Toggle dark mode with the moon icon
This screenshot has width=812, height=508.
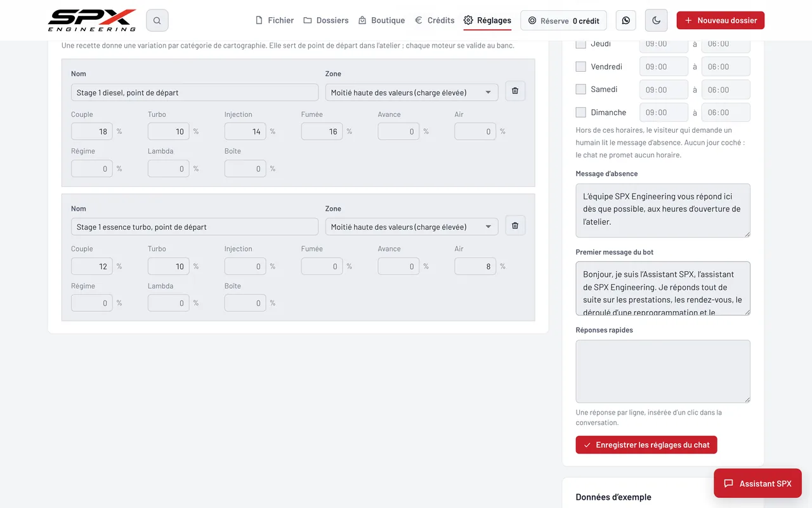[x=656, y=20]
